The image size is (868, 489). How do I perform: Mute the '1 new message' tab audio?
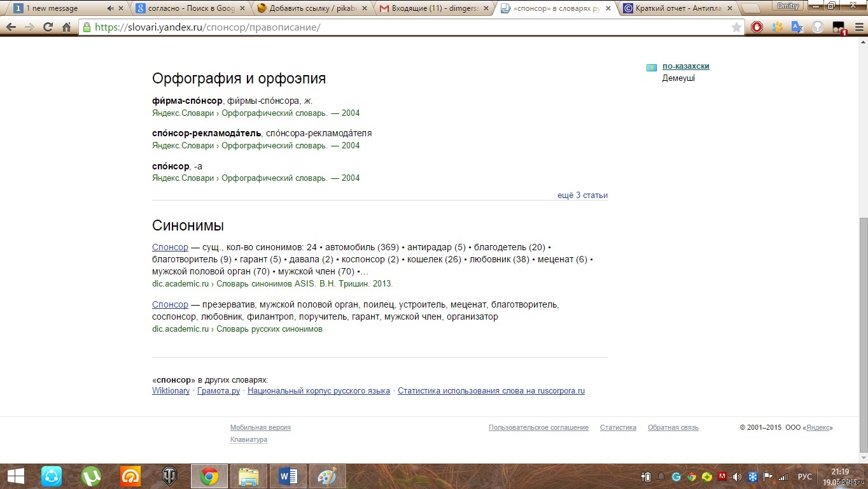pos(111,8)
